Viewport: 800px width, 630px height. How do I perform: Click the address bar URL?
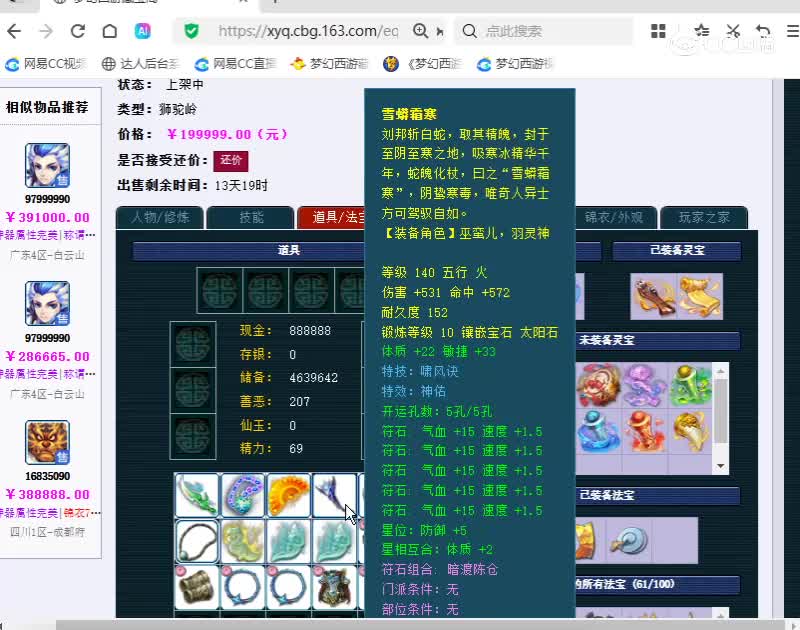coord(308,31)
